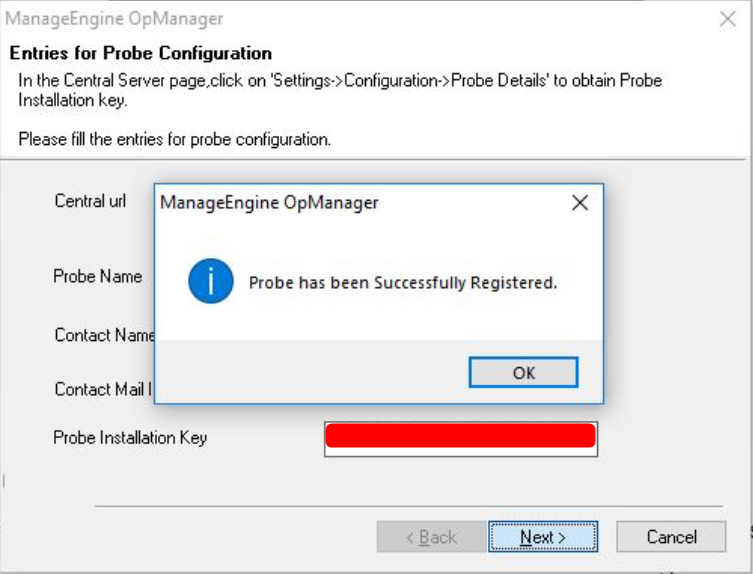The image size is (753, 574).
Task: Click the Central url label
Action: (x=90, y=201)
